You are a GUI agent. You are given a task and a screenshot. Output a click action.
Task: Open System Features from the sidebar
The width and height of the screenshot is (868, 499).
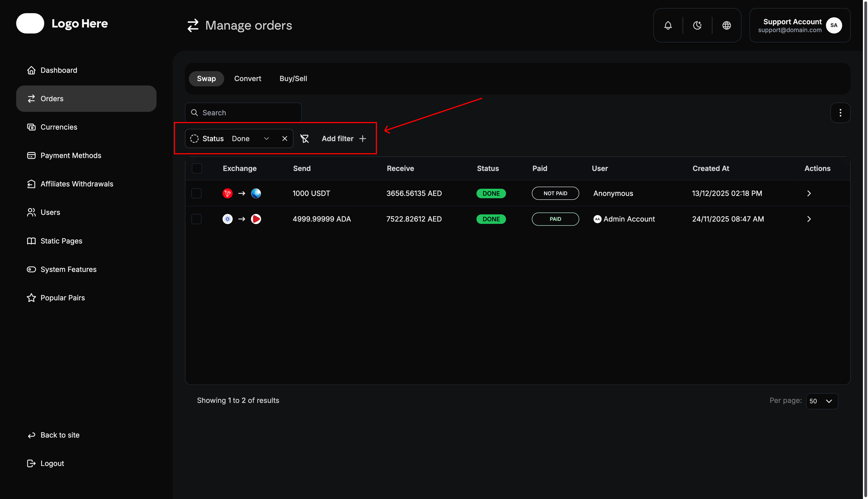tap(68, 269)
